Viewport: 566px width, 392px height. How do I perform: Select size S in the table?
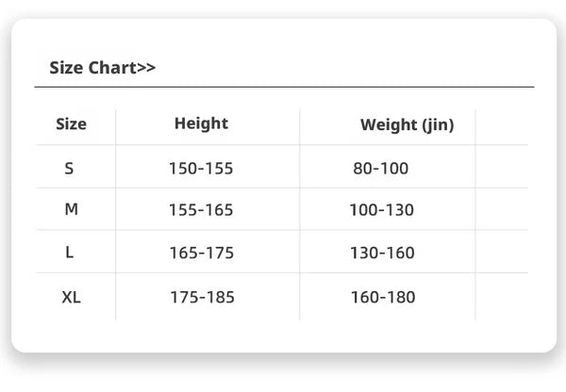[69, 169]
